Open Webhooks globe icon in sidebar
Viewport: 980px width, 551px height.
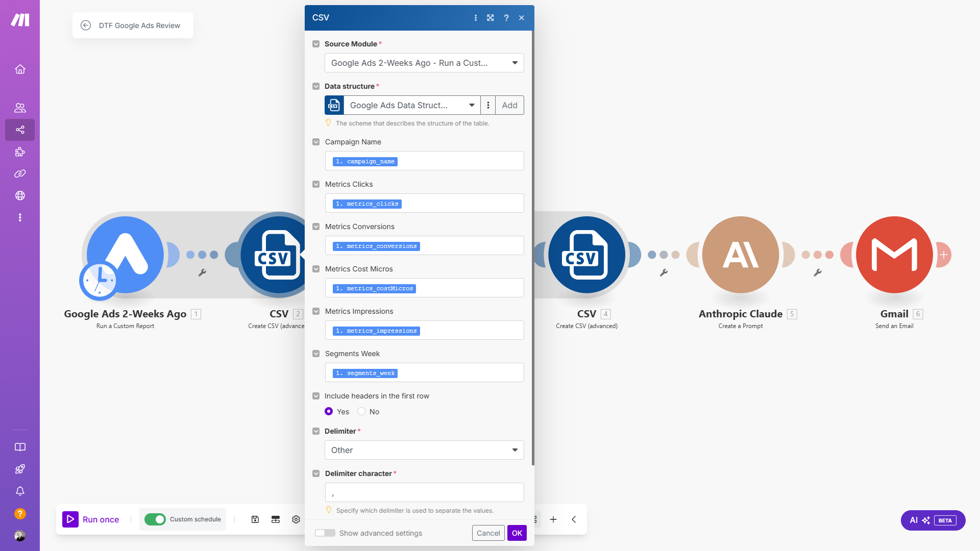(20, 195)
